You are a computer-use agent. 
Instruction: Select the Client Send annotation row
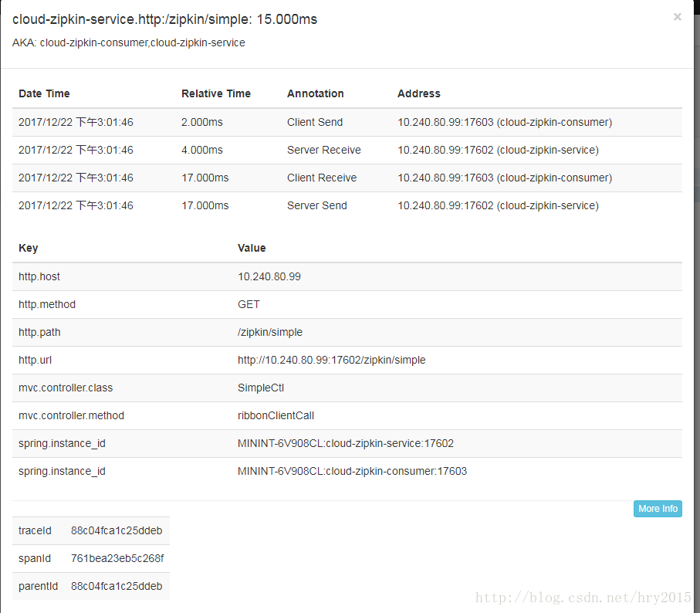pyautogui.click(x=347, y=122)
